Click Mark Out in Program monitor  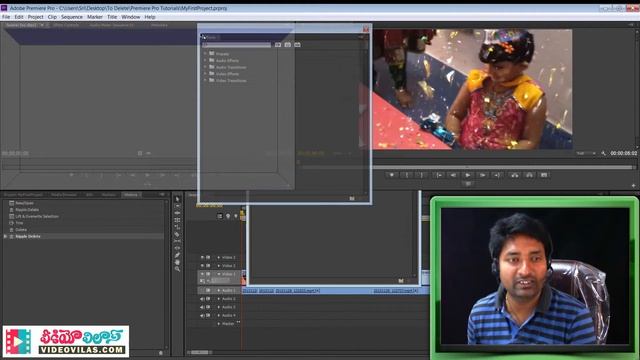422,175
